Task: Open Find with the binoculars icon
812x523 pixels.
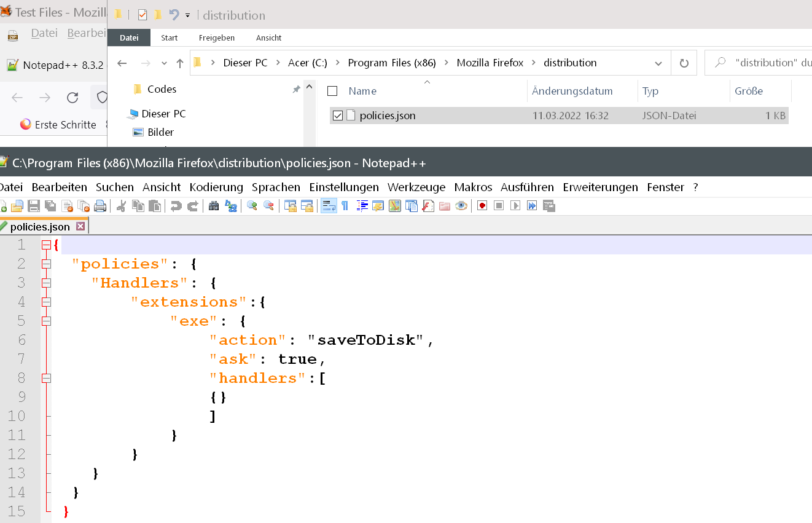Action: click(x=214, y=206)
